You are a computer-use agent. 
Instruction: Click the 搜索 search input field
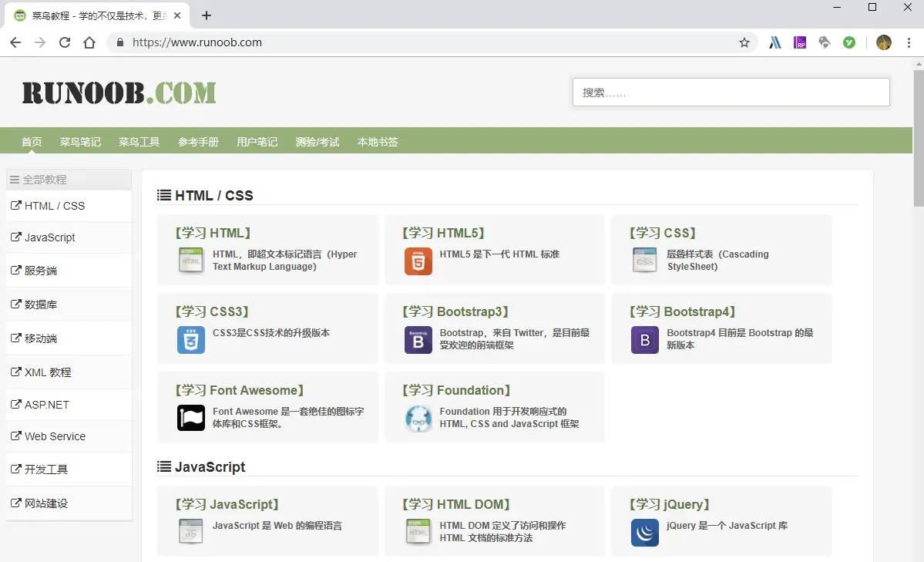click(x=731, y=93)
